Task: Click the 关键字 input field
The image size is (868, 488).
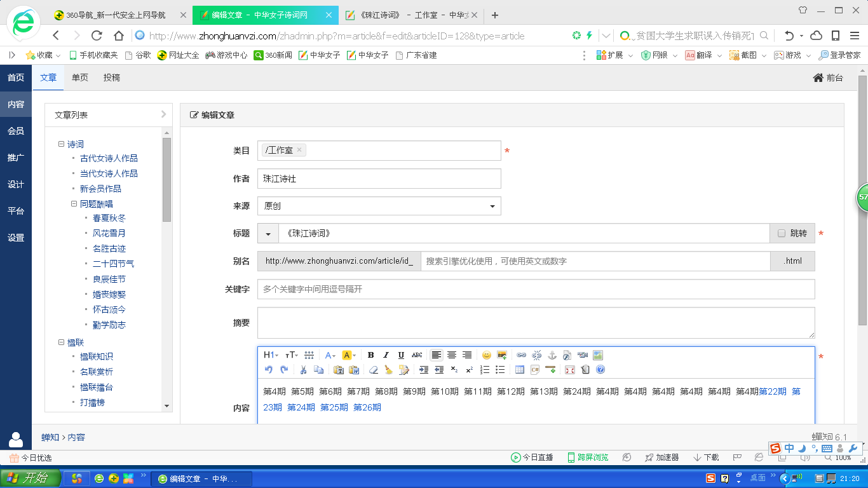Action: [x=536, y=289]
